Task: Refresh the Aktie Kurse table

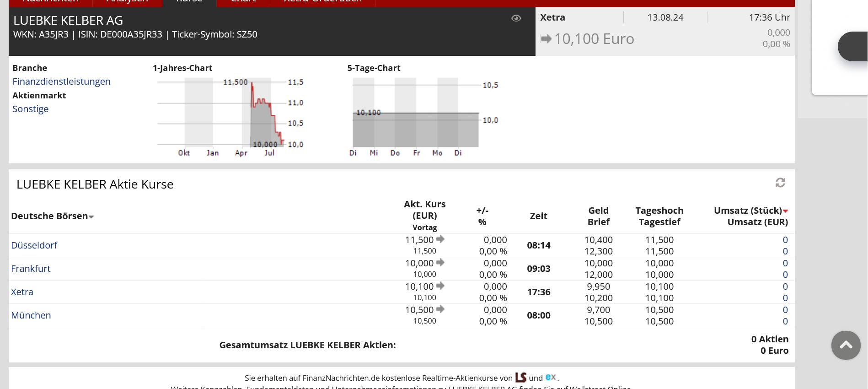Action: pyautogui.click(x=780, y=183)
